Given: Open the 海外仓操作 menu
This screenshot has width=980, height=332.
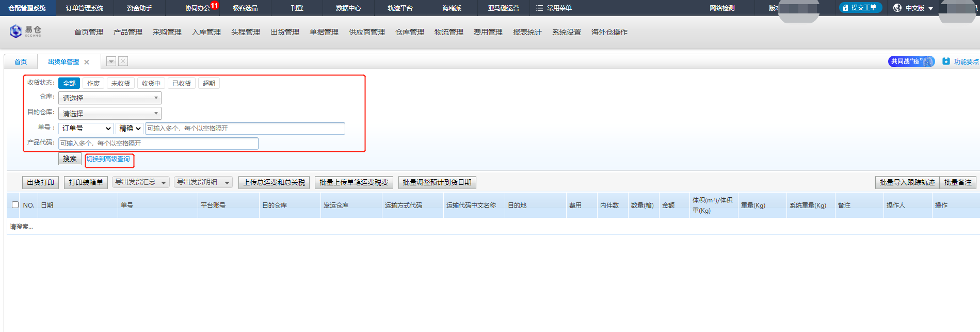Looking at the screenshot, I should click(609, 32).
